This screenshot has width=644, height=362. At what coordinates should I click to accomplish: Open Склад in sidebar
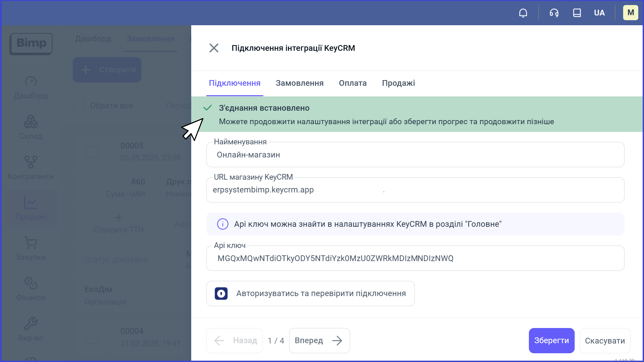(x=31, y=128)
